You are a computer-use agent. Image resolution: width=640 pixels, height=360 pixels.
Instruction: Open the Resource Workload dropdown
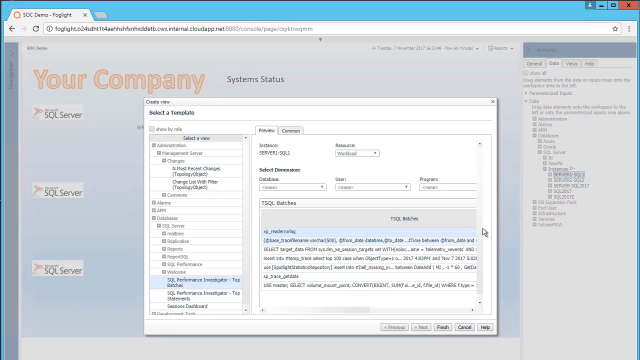(x=357, y=153)
